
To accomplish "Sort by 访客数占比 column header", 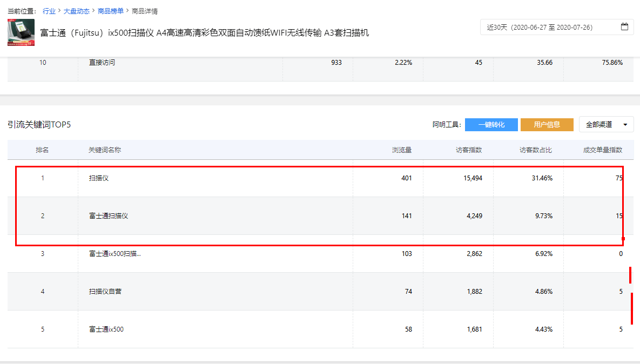I will coord(536,150).
